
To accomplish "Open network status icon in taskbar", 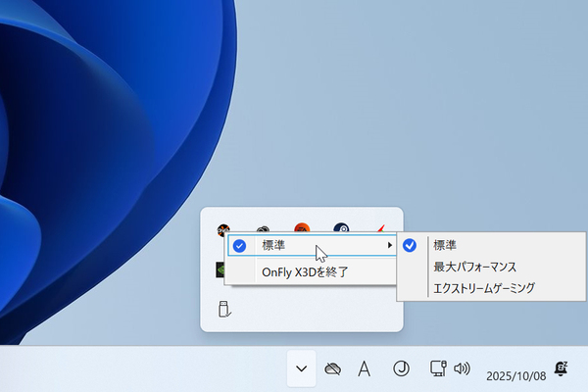I will tap(438, 369).
